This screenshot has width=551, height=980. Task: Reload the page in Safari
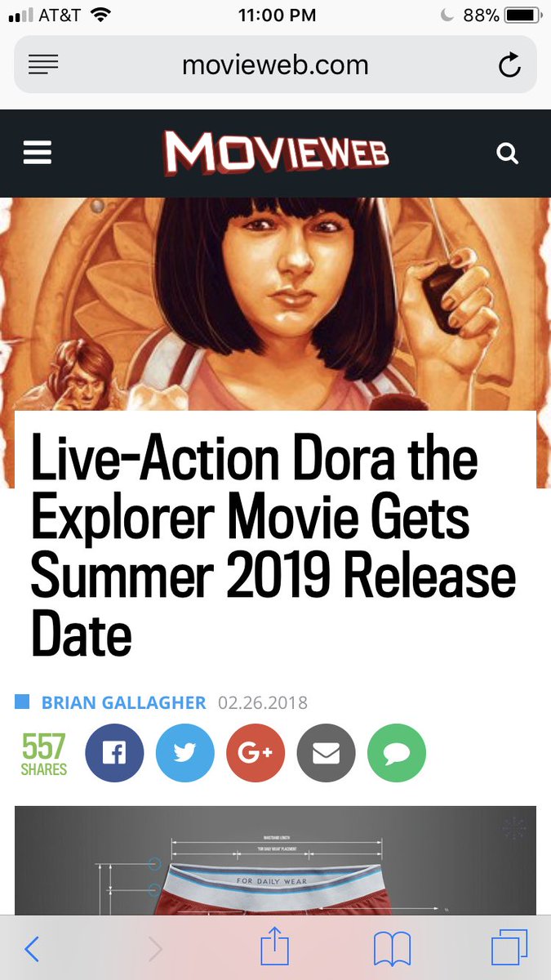pyautogui.click(x=509, y=65)
